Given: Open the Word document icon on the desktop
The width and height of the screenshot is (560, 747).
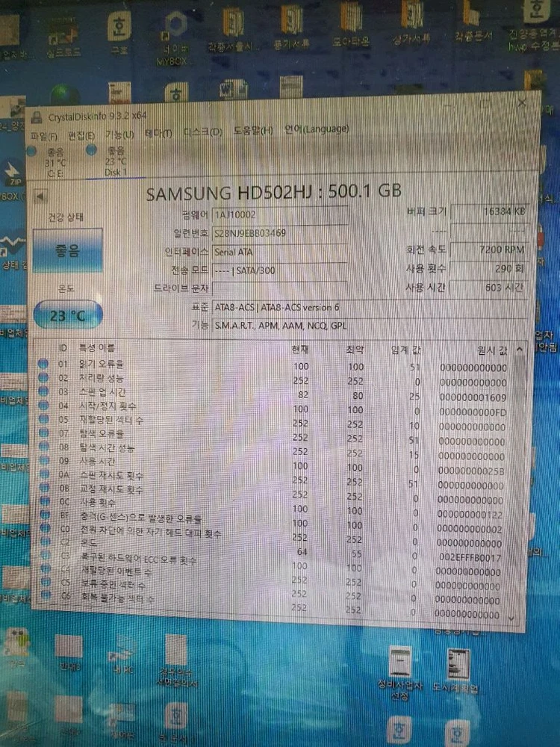Looking at the screenshot, I should tap(233, 90).
